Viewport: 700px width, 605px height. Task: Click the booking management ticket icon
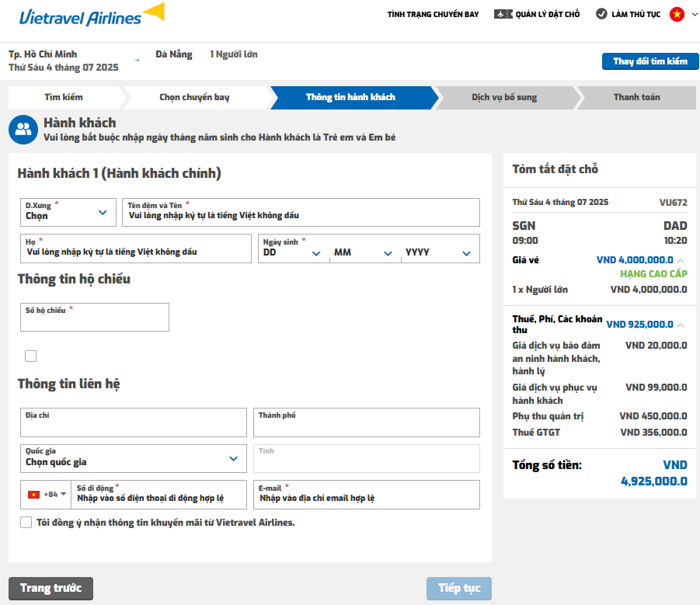pyautogui.click(x=503, y=14)
